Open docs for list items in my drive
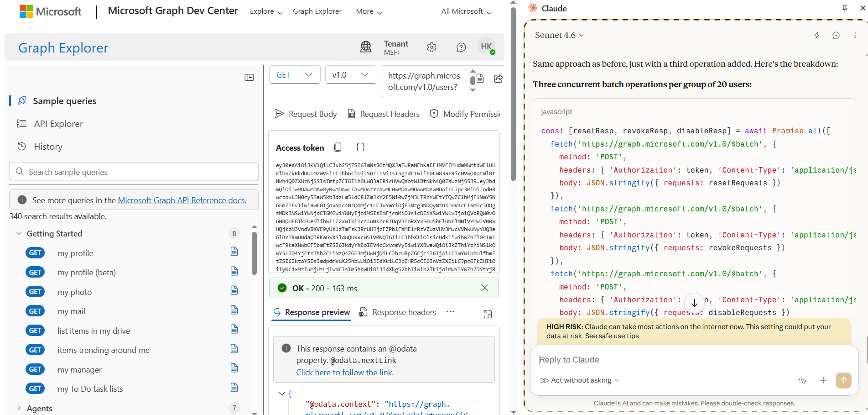 tap(234, 329)
